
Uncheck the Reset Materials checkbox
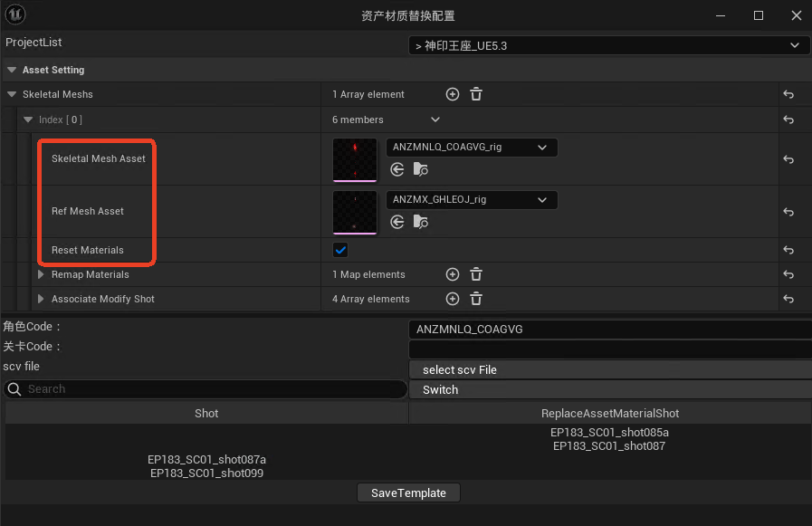point(341,250)
